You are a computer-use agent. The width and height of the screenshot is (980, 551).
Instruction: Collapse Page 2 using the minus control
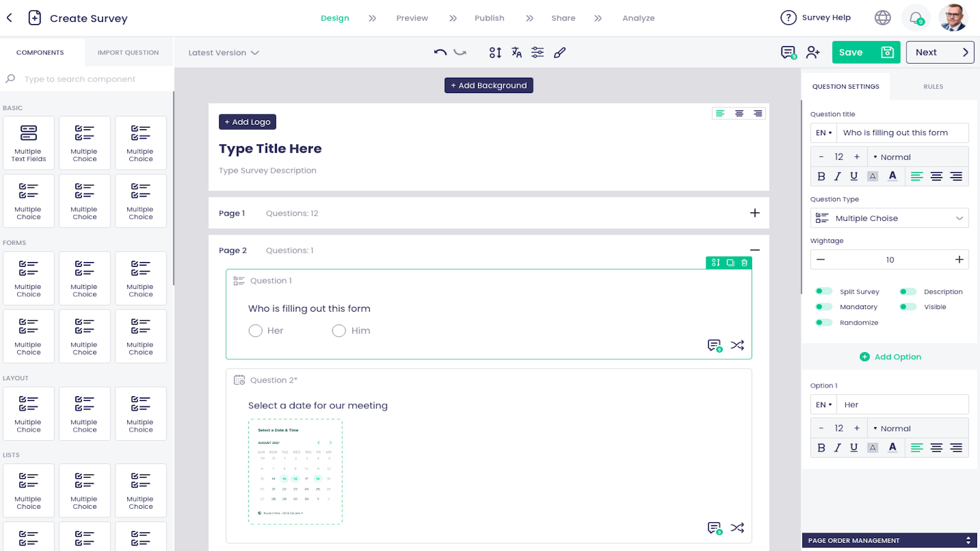pos(755,250)
